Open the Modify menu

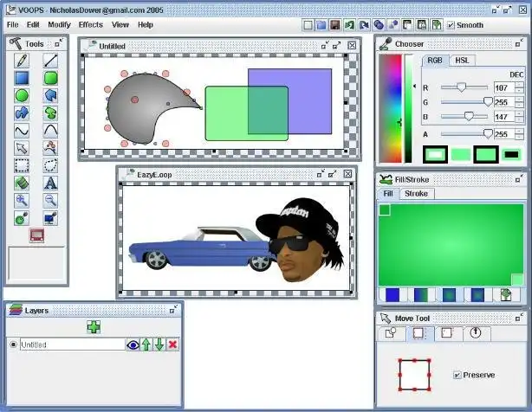[x=59, y=25]
